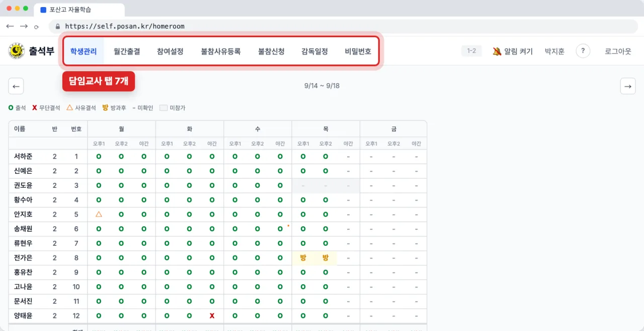Click the student name 류현우
The width and height of the screenshot is (644, 331).
(x=23, y=243)
